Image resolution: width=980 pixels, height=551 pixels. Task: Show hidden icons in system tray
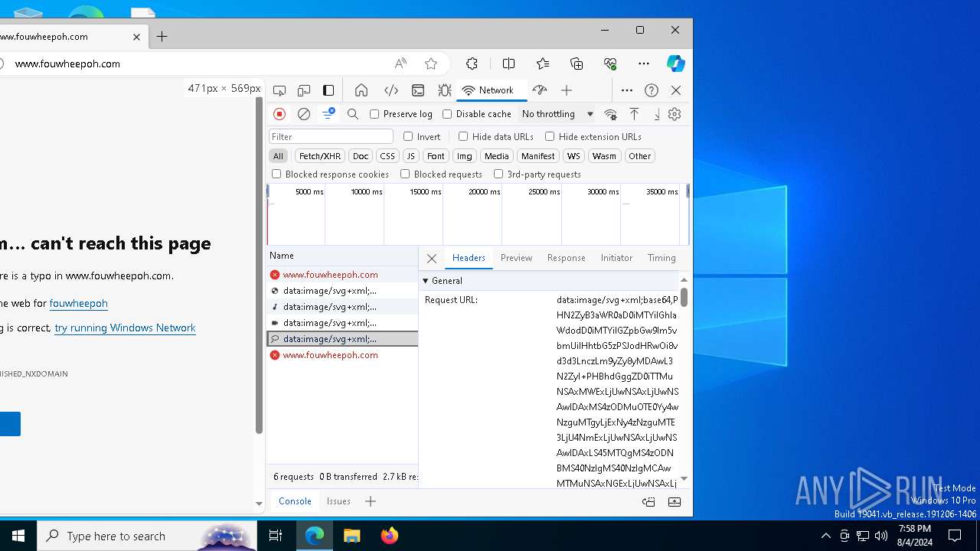(825, 536)
